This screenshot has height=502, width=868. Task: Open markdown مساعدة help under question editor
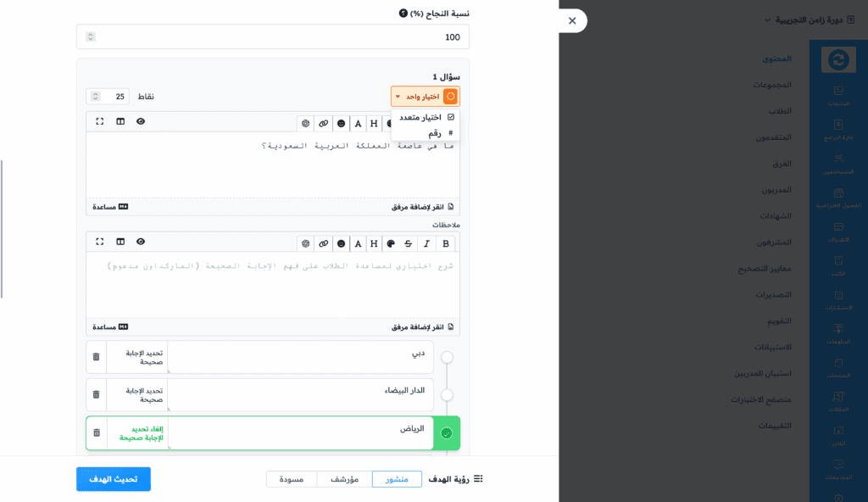tap(110, 207)
